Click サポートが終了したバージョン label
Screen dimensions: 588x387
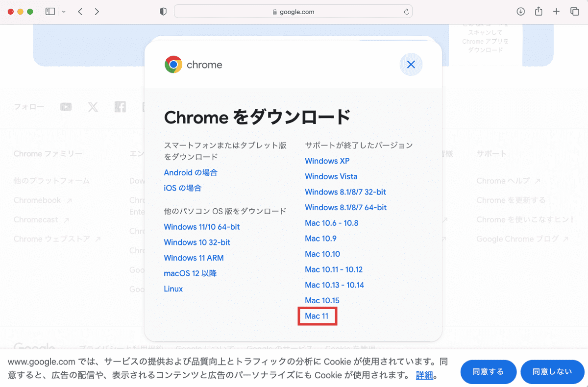(359, 145)
